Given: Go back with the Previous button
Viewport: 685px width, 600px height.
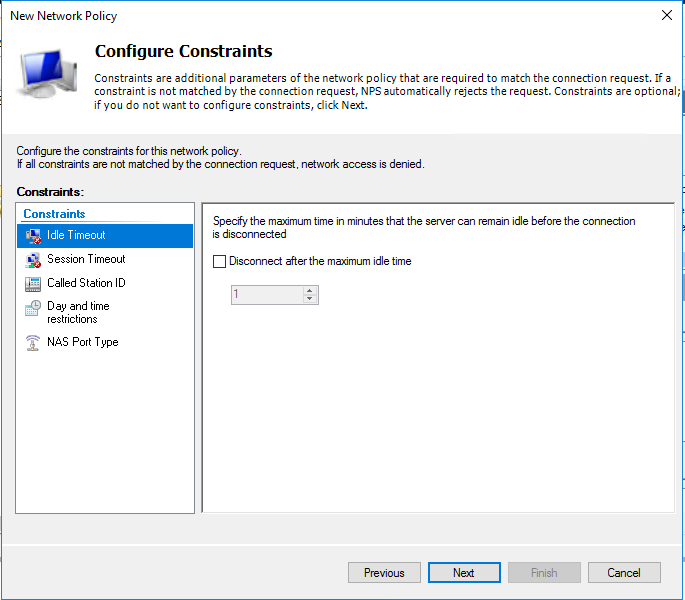Looking at the screenshot, I should (384, 572).
